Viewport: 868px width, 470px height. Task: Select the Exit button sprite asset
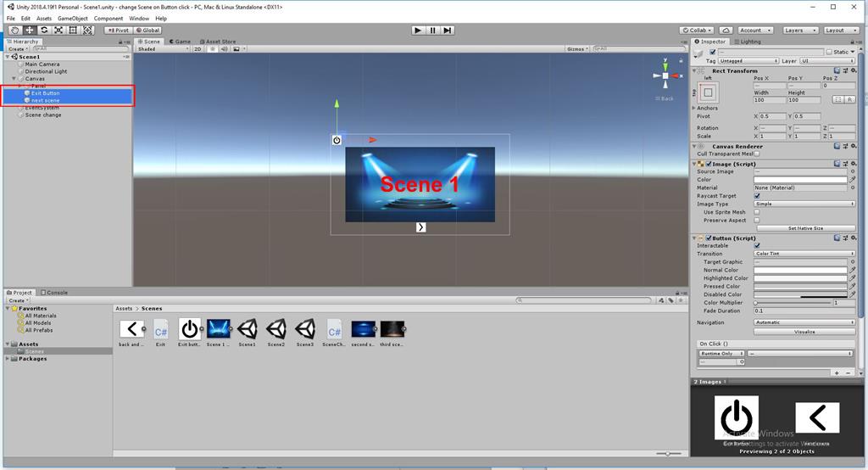coord(190,333)
